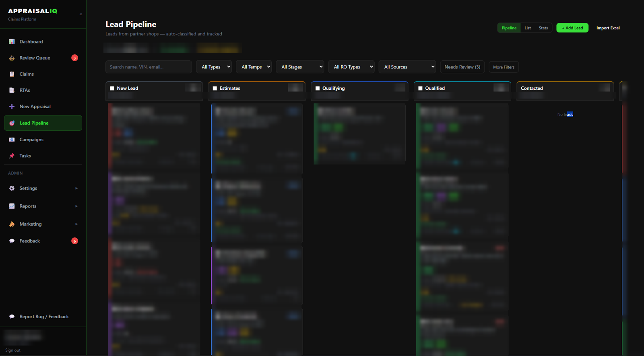Expand the Reports submenu arrow

pos(76,206)
